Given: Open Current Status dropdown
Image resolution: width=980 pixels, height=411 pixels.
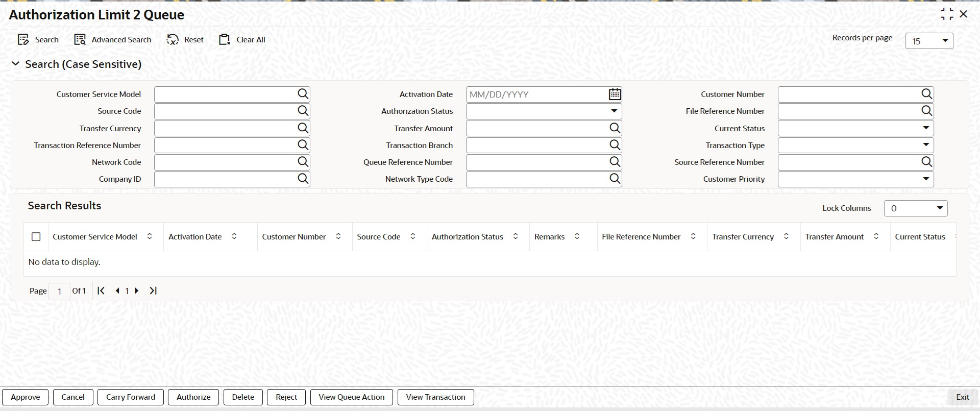Looking at the screenshot, I should pyautogui.click(x=855, y=128).
